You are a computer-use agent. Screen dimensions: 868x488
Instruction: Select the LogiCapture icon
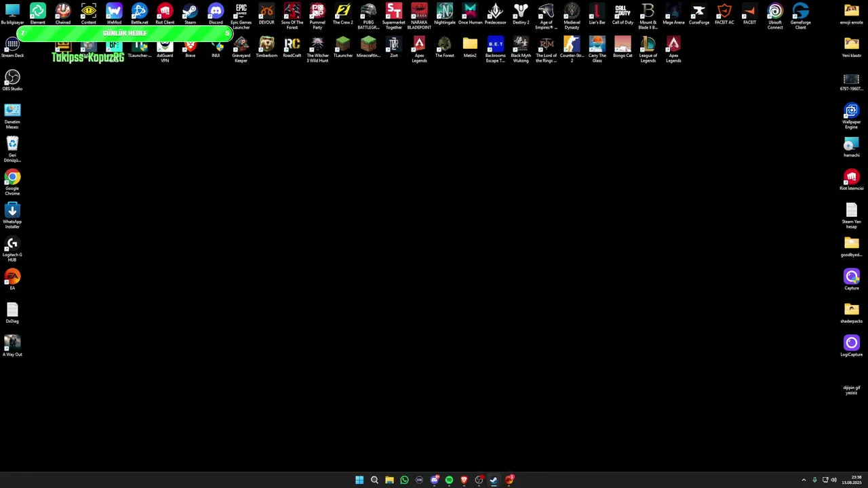[851, 346]
